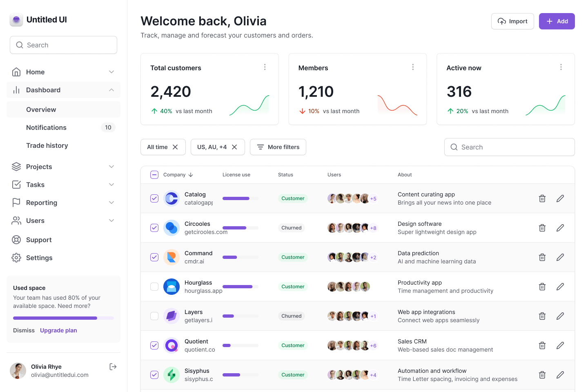Screen dimensions: 588x392
Task: Expand the Reporting menu chevron
Action: pos(111,203)
